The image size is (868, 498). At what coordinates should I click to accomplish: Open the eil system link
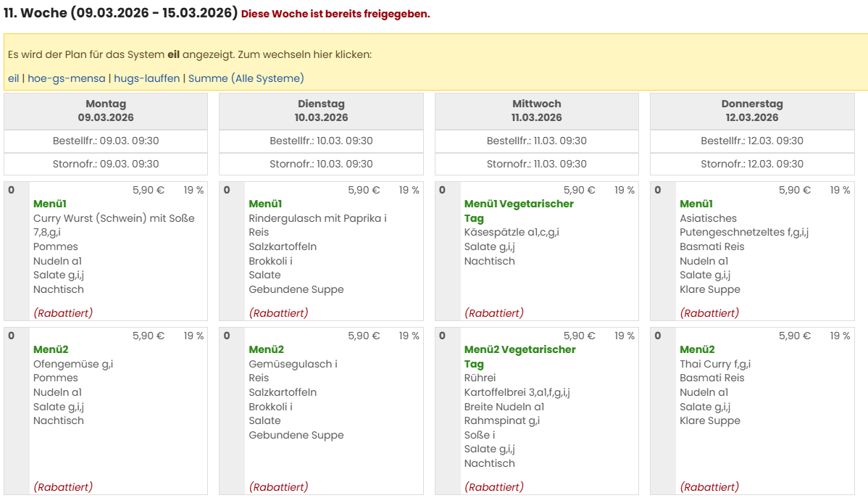click(13, 78)
